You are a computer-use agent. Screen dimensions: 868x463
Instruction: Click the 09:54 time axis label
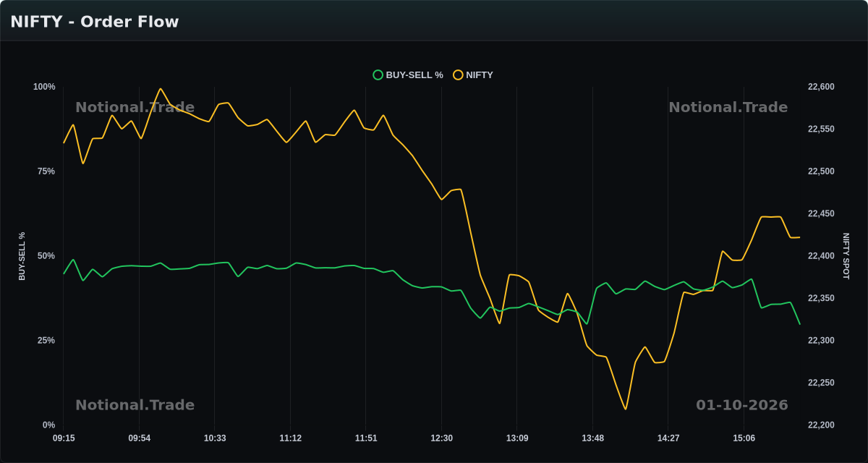(x=140, y=438)
